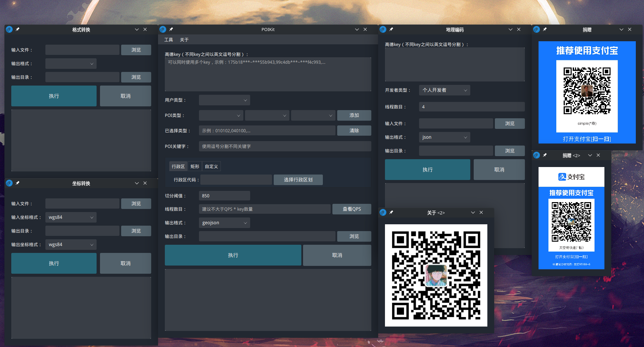Focus 线程数目 field in POIKit window
The width and height of the screenshot is (644, 347).
[x=265, y=209]
